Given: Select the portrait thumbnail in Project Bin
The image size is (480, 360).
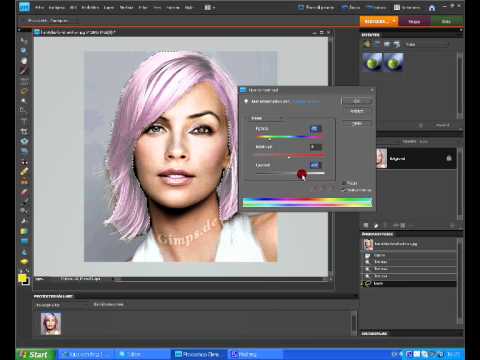Looking at the screenshot, I should [51, 323].
